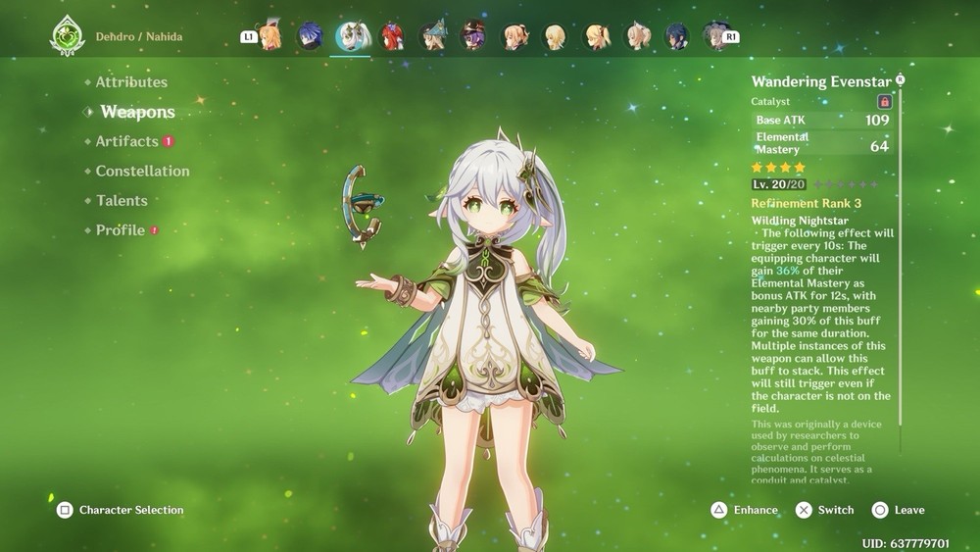The width and height of the screenshot is (980, 552).
Task: Tap the R1 next character button
Action: tap(731, 37)
